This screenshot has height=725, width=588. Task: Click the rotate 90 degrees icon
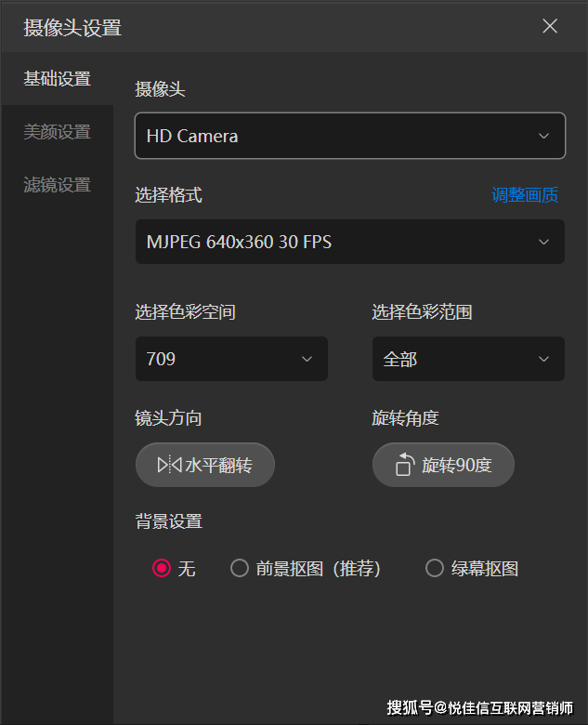pyautogui.click(x=404, y=465)
